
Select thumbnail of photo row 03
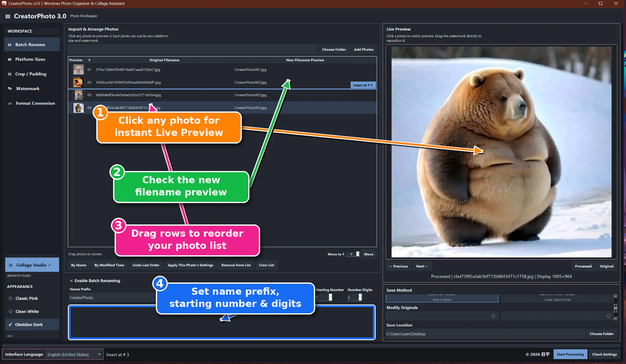78,95
